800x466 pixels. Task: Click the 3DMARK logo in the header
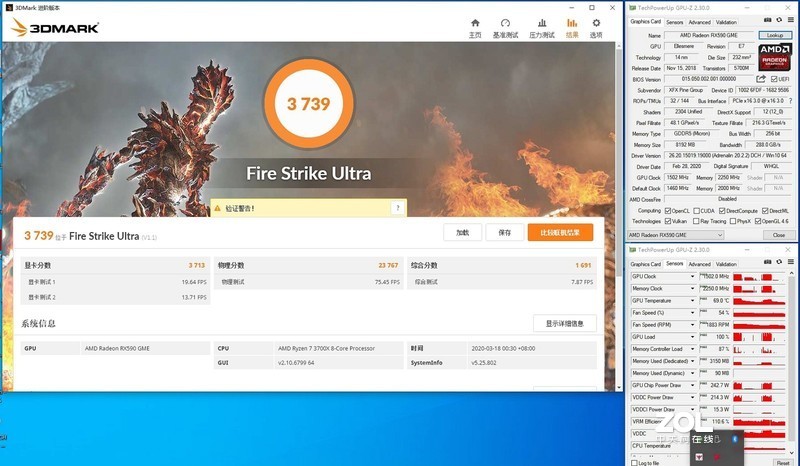pyautogui.click(x=55, y=28)
